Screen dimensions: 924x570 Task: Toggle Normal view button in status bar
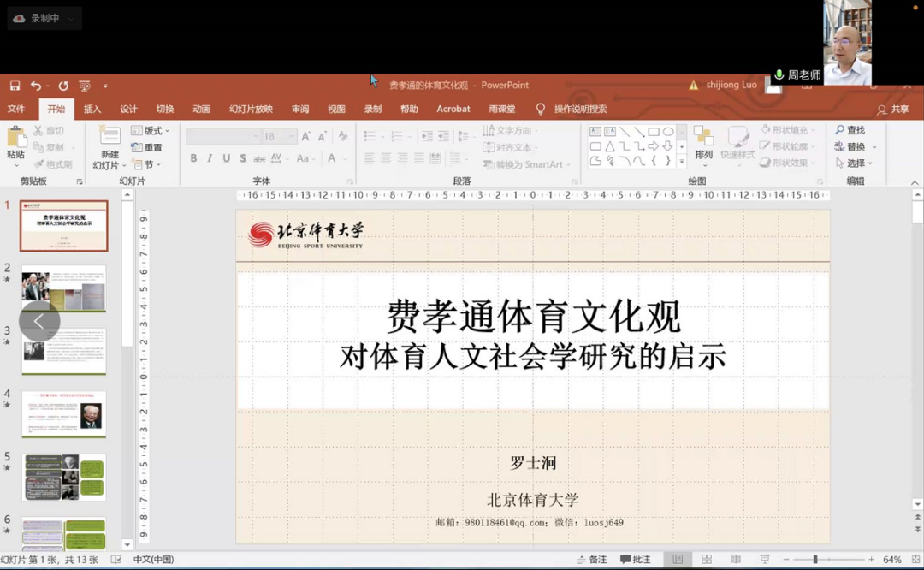click(678, 560)
